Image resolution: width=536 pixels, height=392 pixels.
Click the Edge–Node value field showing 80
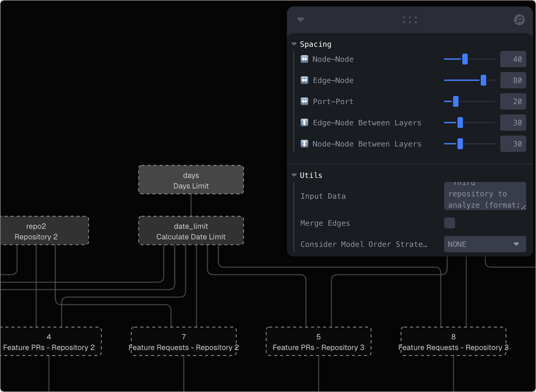coord(513,80)
